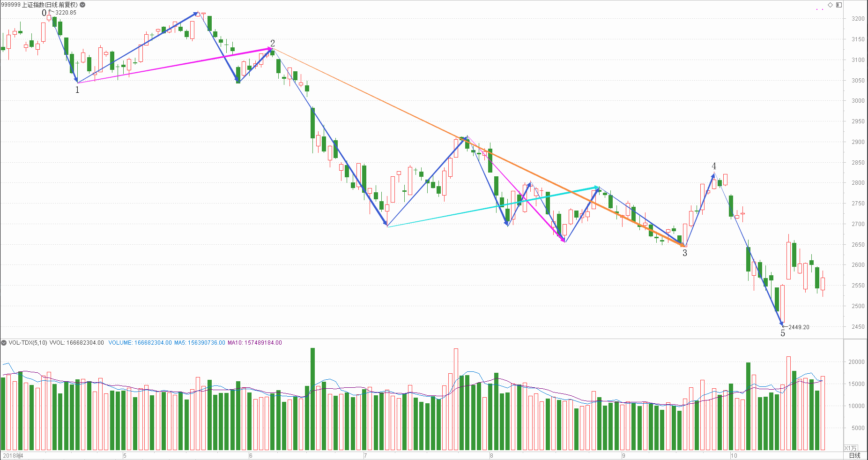
Task: Click the X1万 volume unit label
Action: 850,448
